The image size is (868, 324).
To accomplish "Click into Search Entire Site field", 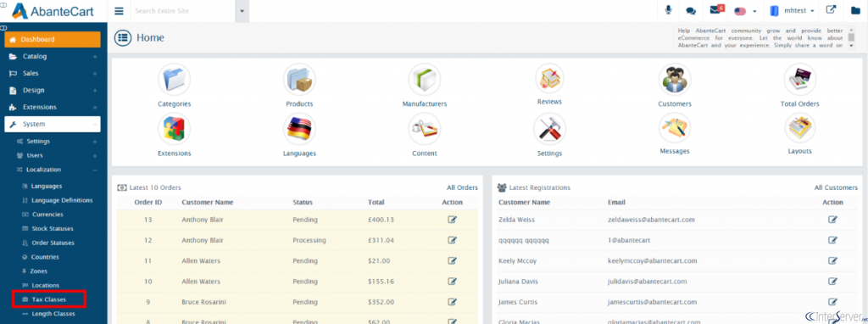I will 183,11.
